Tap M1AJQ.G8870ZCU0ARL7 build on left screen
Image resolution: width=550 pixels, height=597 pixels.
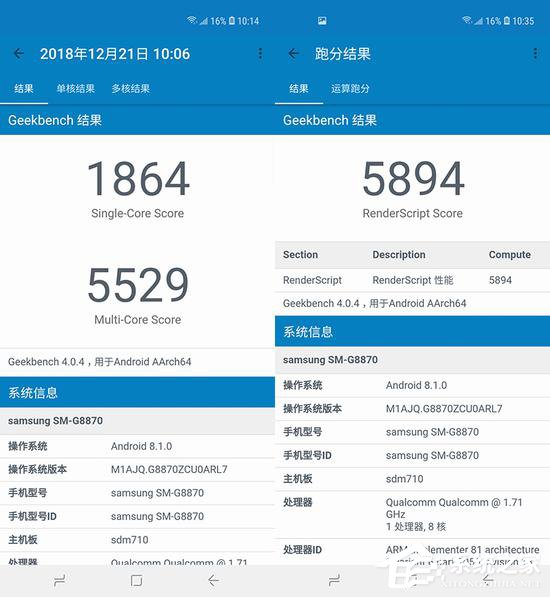[x=169, y=469]
